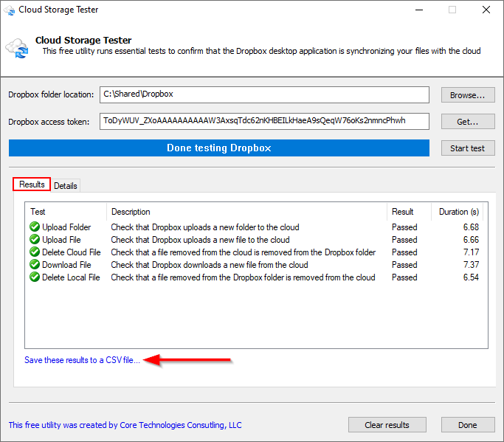The width and height of the screenshot is (504, 442).
Task: Sort by the Description column header
Action: 246,212
